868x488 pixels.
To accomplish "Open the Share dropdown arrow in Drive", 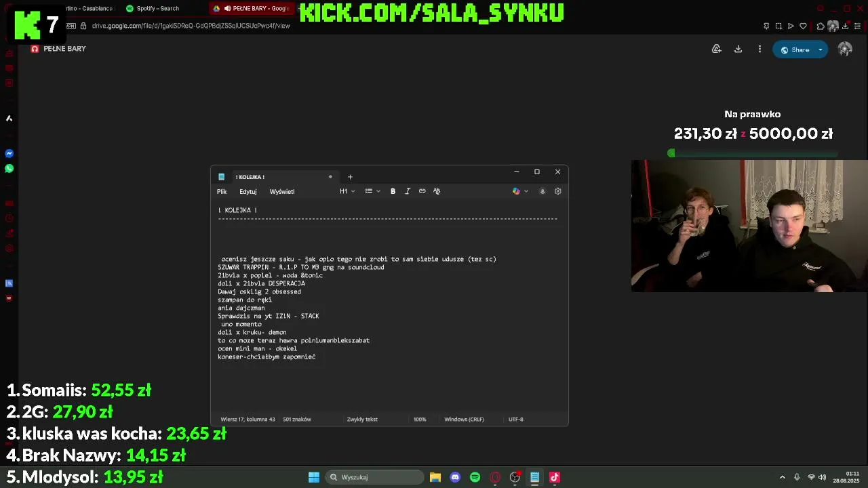I will [821, 49].
